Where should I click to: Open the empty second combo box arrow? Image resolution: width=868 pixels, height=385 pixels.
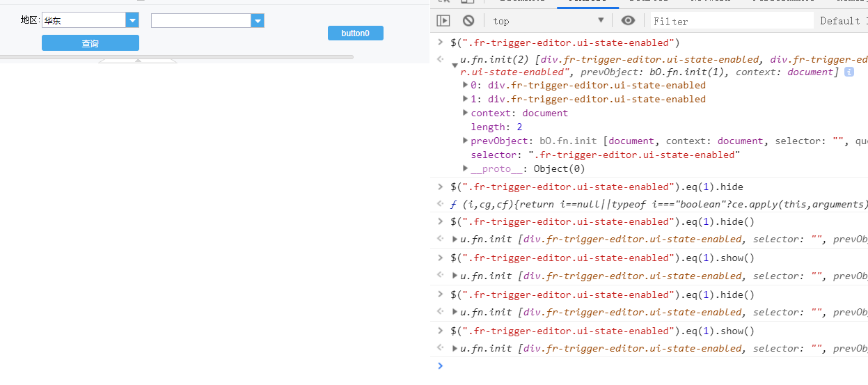258,21
